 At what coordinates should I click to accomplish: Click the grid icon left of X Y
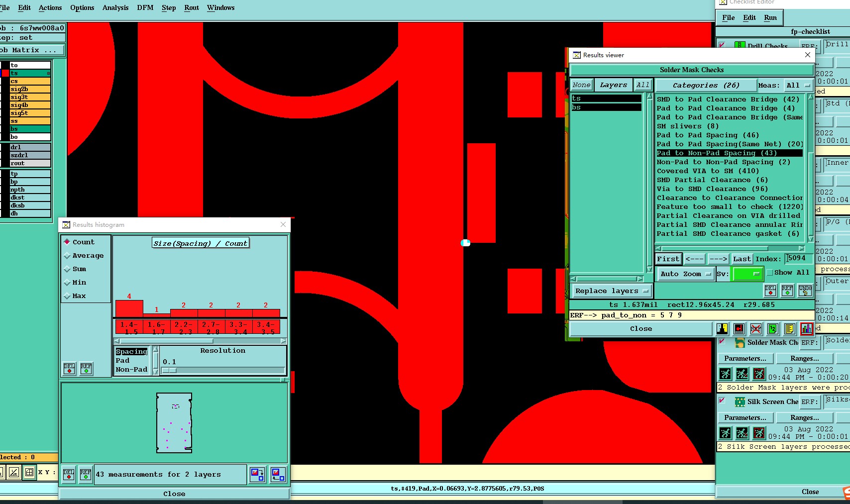[x=29, y=472]
